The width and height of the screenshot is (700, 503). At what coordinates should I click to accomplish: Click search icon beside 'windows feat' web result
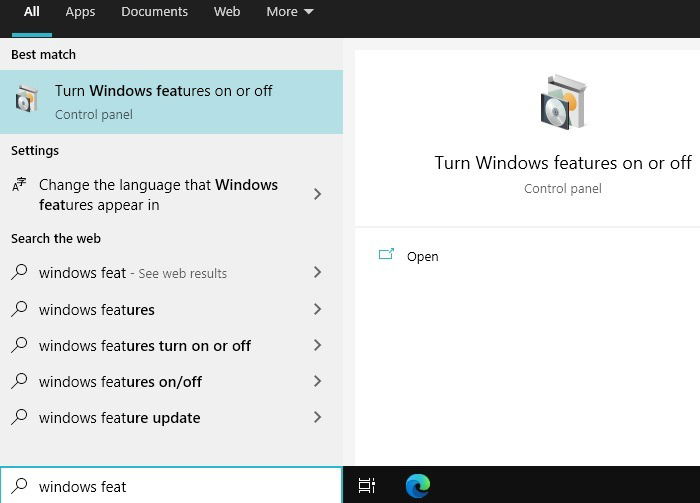coord(19,272)
